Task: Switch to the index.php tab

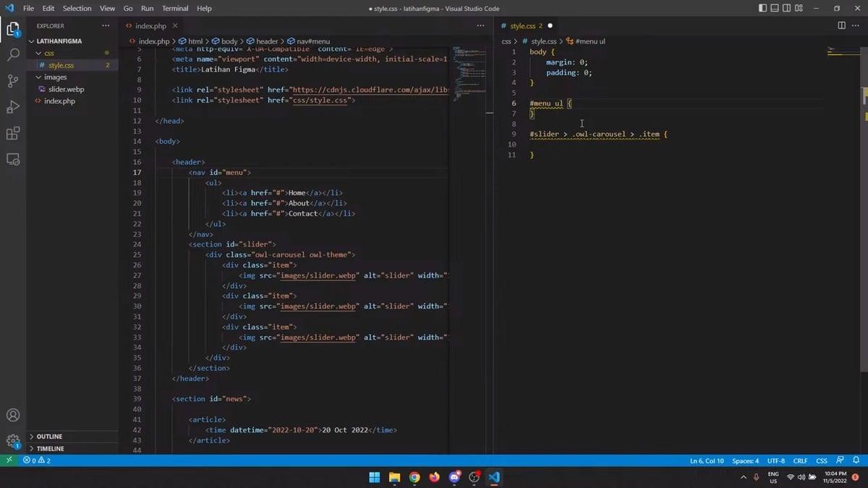Action: pos(151,25)
